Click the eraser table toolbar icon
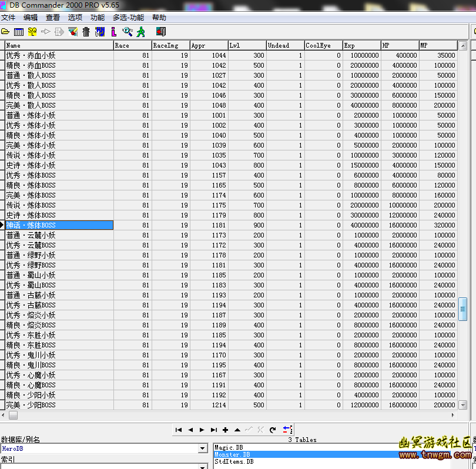 coord(73,32)
